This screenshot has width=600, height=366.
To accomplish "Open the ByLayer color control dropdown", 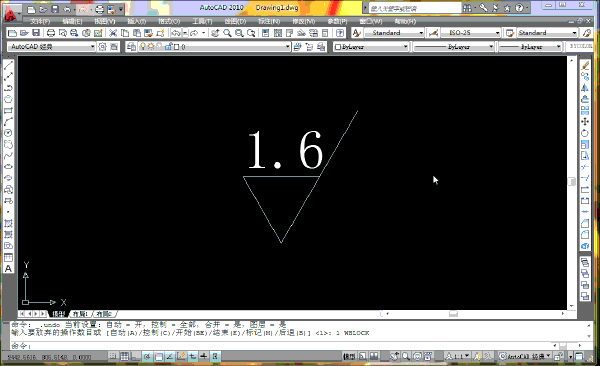I will [371, 47].
